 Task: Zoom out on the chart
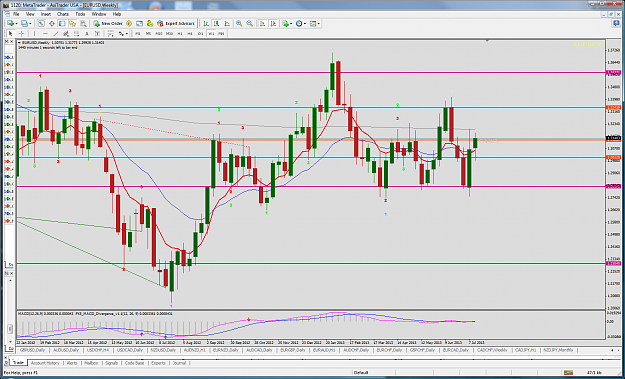point(250,24)
